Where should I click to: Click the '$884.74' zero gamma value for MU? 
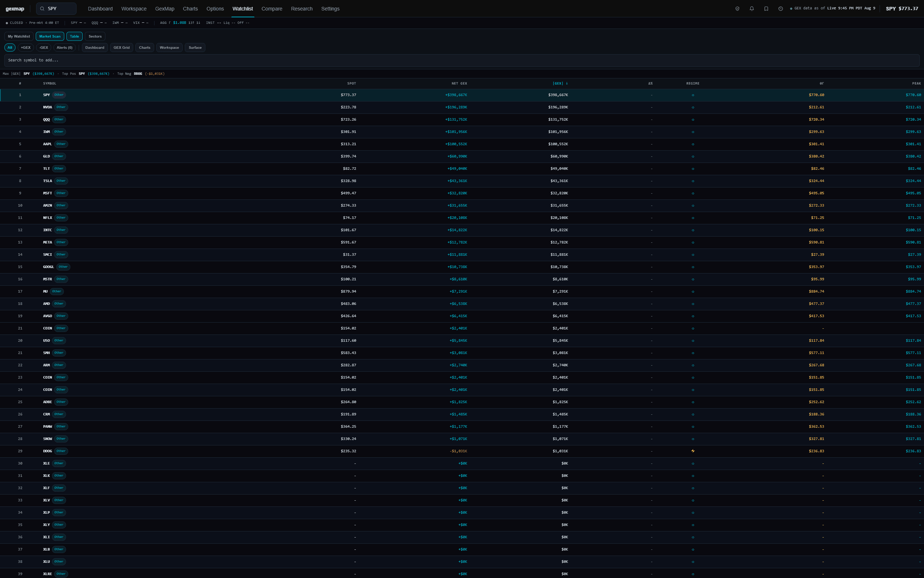click(816, 291)
